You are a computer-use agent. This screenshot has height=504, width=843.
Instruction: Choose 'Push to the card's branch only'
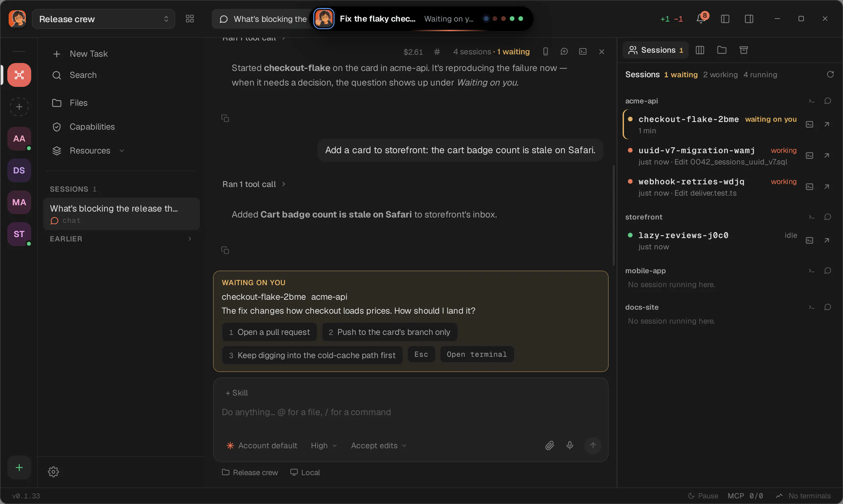coord(390,332)
